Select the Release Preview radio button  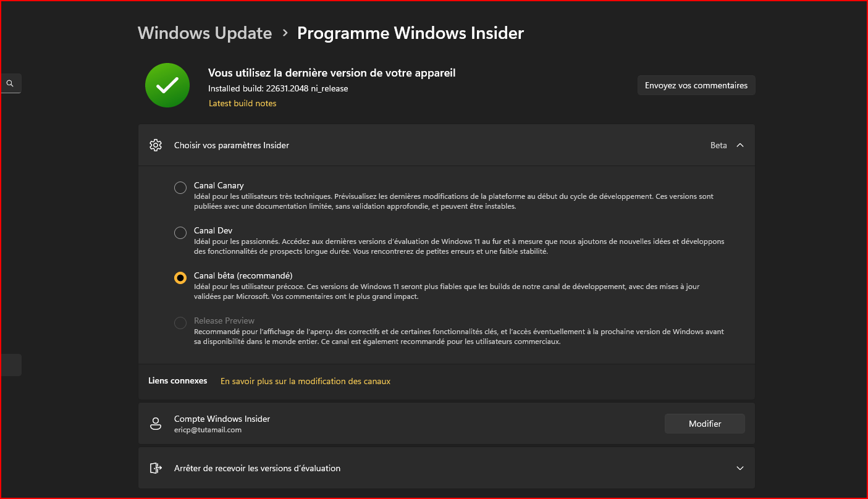click(180, 323)
